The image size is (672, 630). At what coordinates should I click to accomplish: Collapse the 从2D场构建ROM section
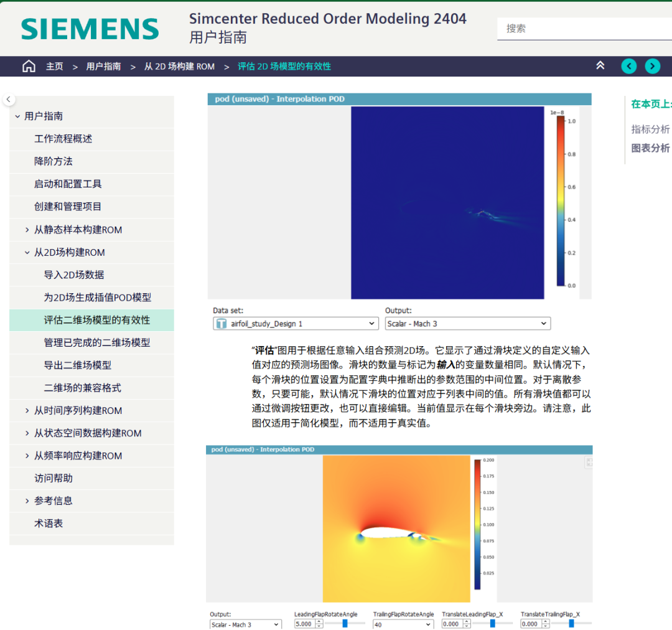click(27, 253)
